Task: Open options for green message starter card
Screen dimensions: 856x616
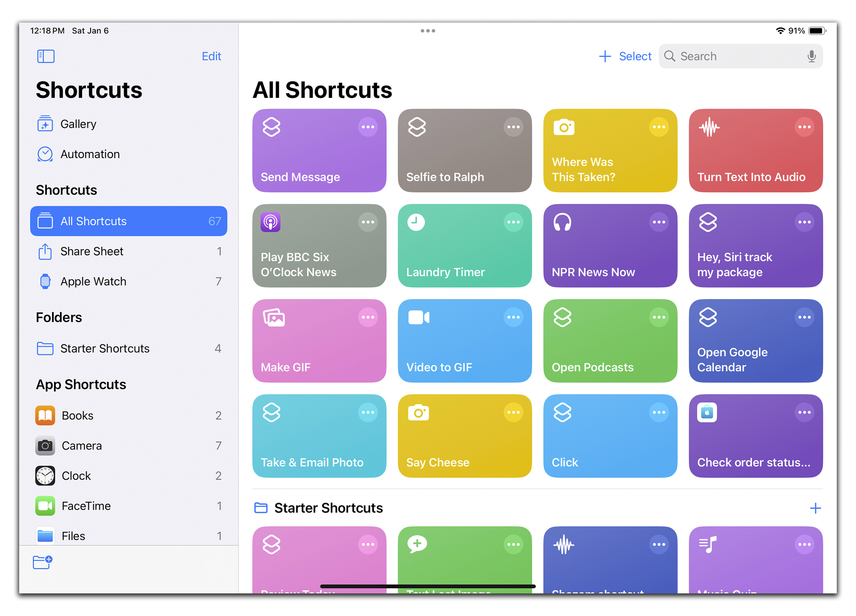Action: 513,544
